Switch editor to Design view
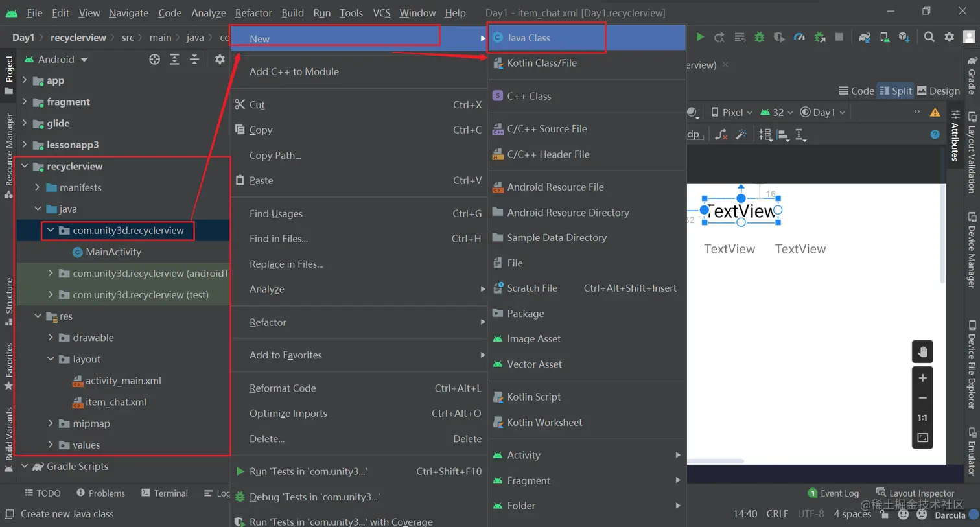 (x=939, y=91)
